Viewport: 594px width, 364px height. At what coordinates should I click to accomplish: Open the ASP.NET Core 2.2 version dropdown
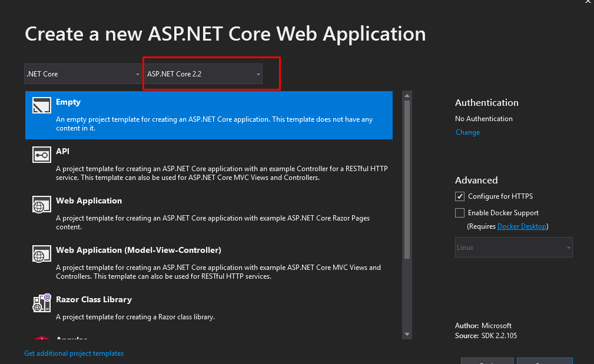coord(204,74)
